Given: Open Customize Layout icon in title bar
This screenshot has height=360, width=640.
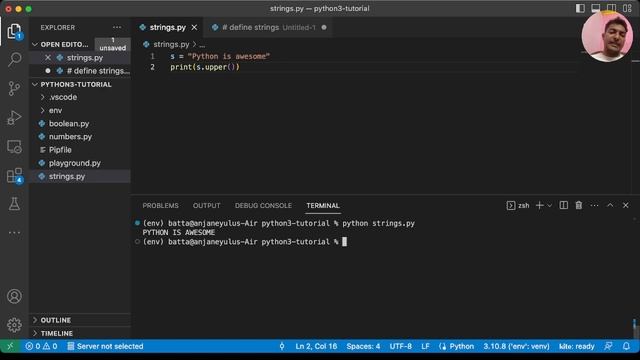Looking at the screenshot, I should click(627, 9).
